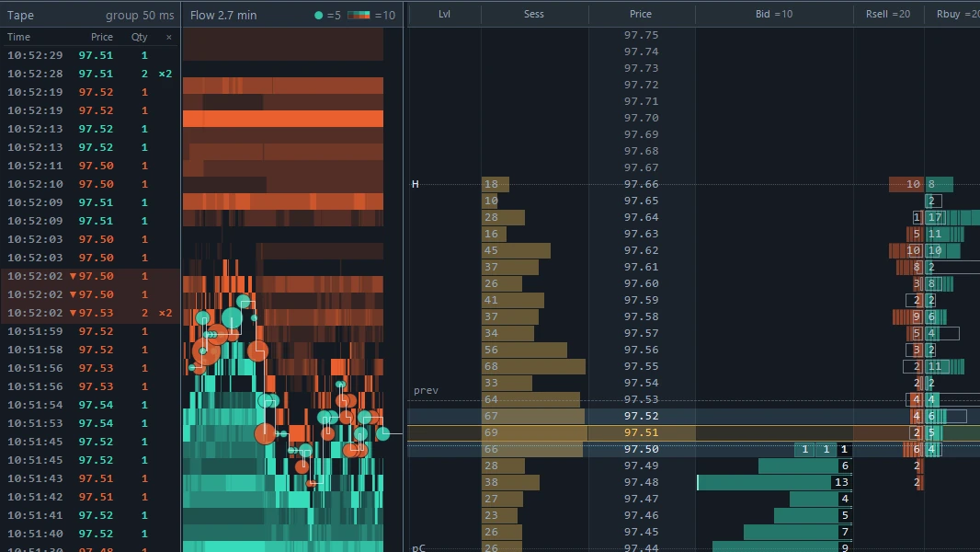Click the Lvl column header
The width and height of the screenshot is (980, 552).
coord(444,14)
